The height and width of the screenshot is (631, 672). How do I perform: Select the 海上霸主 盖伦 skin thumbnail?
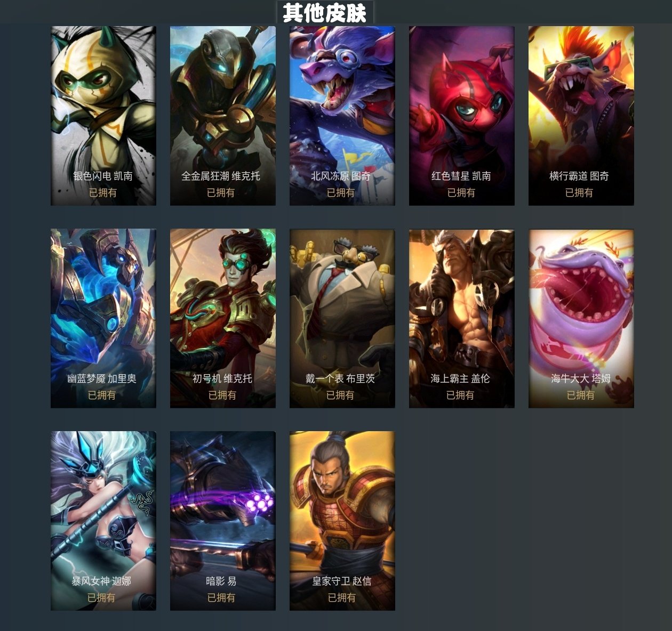tap(462, 318)
